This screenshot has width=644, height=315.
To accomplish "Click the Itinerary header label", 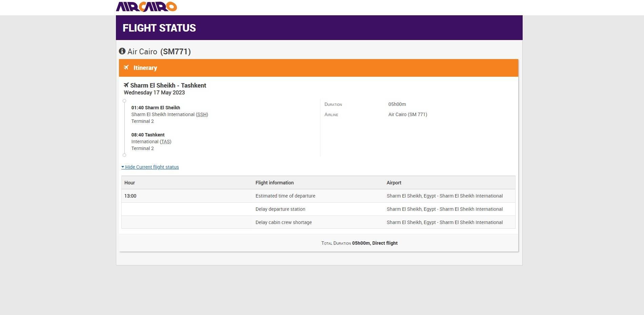I will pyautogui.click(x=145, y=68).
